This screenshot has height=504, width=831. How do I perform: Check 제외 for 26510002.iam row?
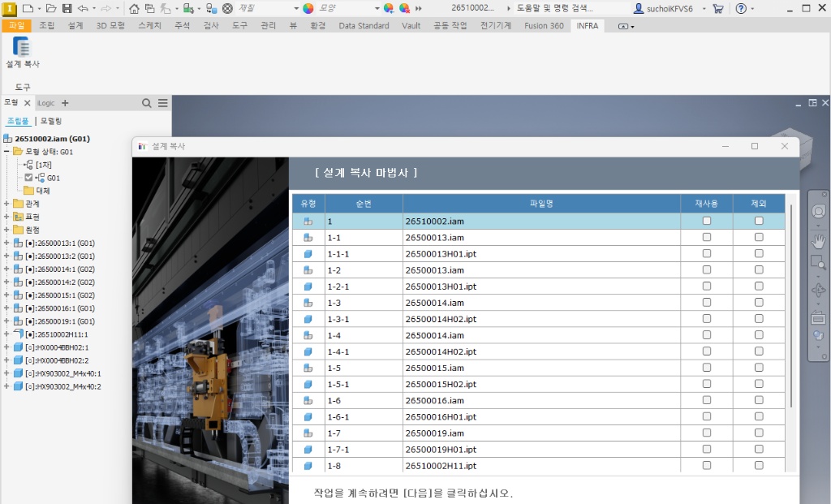(759, 221)
